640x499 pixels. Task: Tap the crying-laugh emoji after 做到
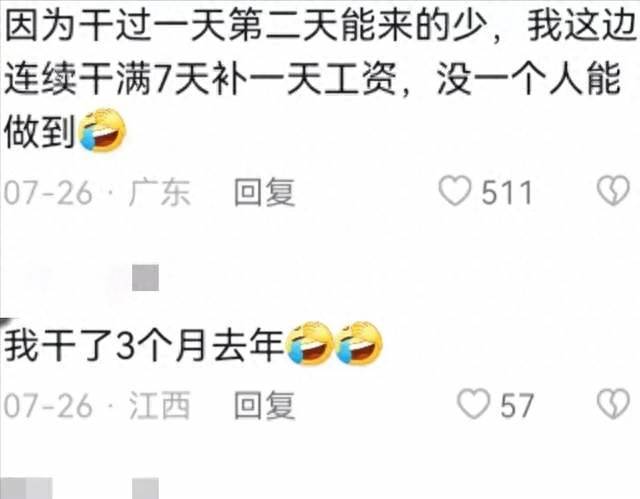[x=102, y=130]
